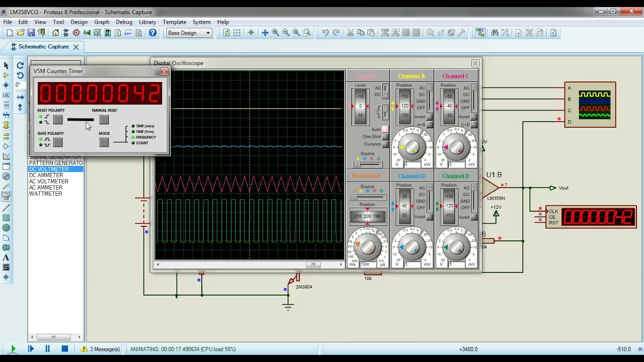Viewport: 644px width, 362px height.
Task: Open the Project Notes icon
Action: click(x=139, y=33)
